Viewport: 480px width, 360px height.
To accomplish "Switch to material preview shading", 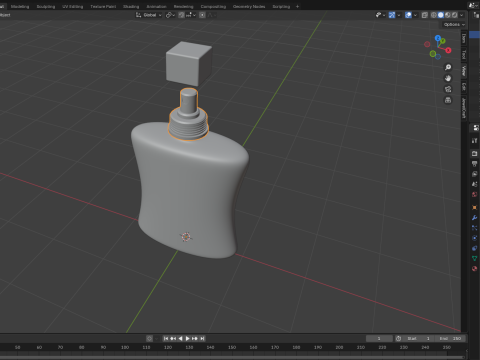I will 448,15.
